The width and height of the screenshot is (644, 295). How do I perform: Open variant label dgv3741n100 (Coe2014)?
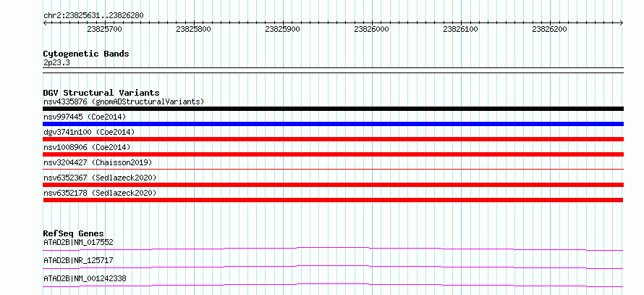click(x=89, y=132)
